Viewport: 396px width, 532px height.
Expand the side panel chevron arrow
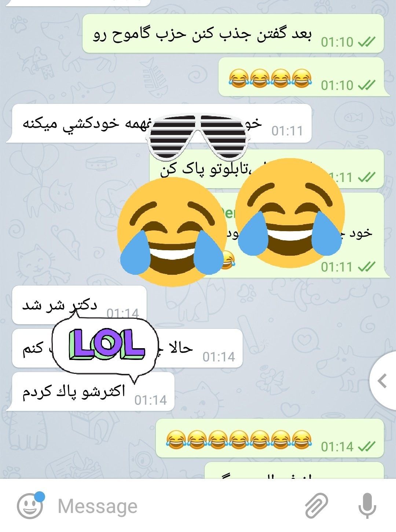[x=382, y=381]
